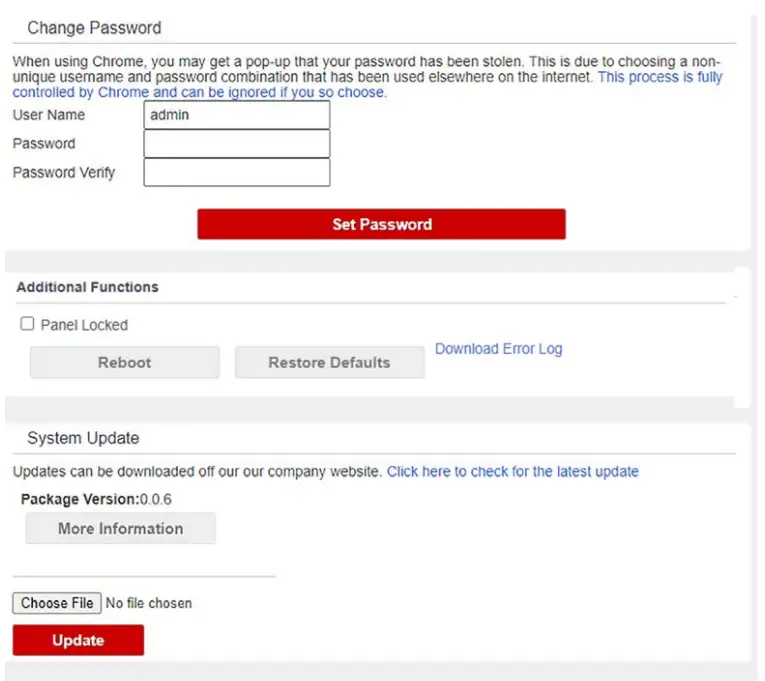Click the User Name input field
This screenshot has width=765, height=681.
(237, 115)
